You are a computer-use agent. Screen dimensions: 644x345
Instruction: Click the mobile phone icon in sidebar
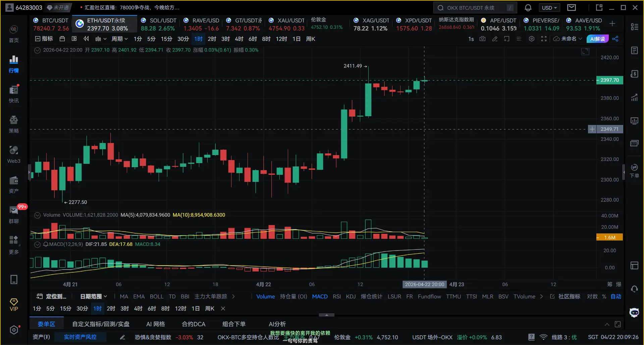tap(14, 279)
